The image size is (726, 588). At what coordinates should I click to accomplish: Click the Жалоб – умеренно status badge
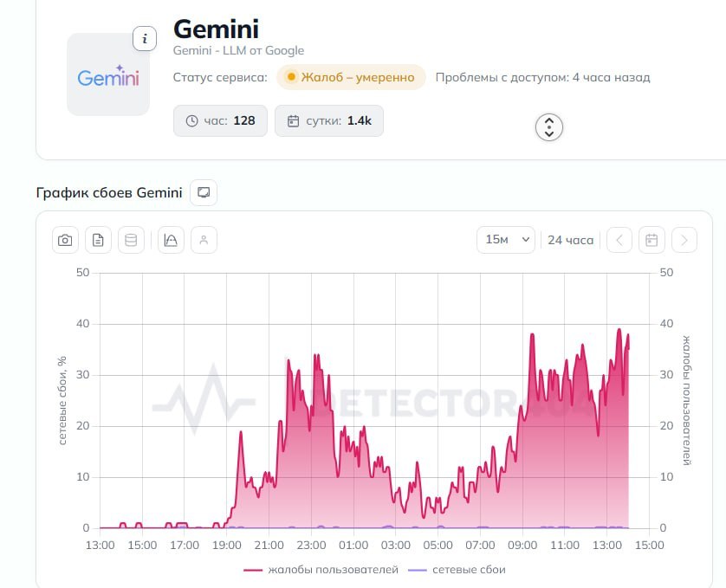pos(351,77)
